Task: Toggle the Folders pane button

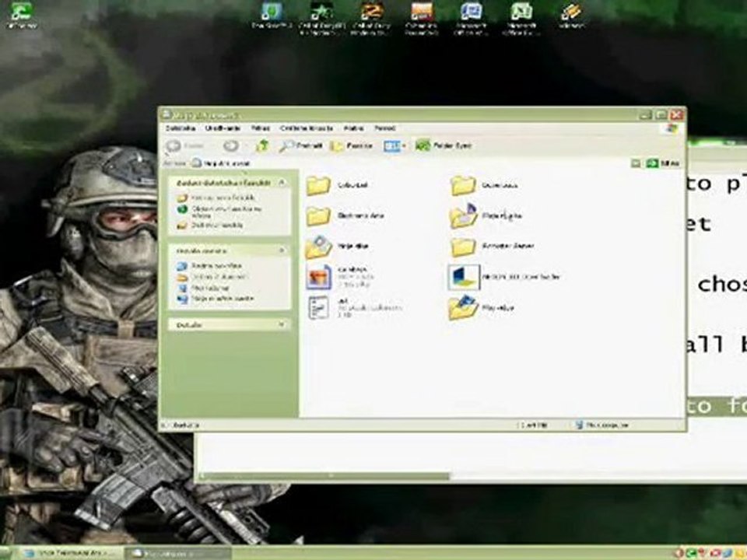Action: pos(352,145)
